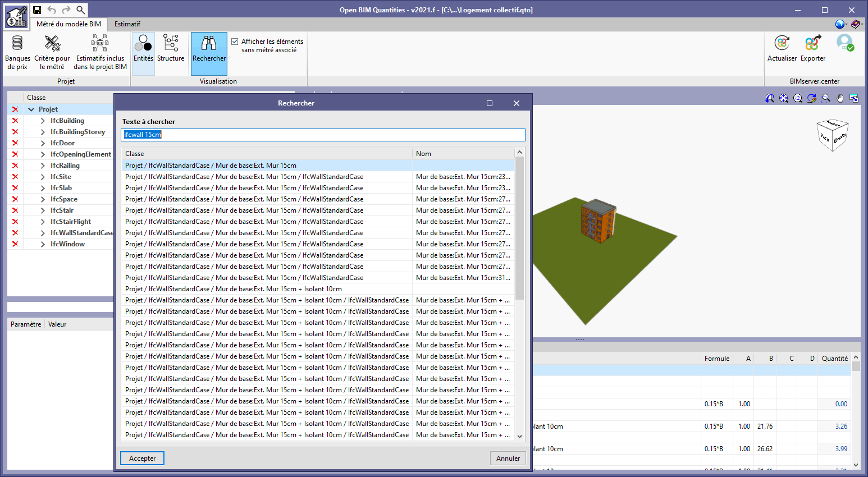This screenshot has width=868, height=477.
Task: Click Annuler in the Rechercher dialog
Action: pyautogui.click(x=508, y=458)
